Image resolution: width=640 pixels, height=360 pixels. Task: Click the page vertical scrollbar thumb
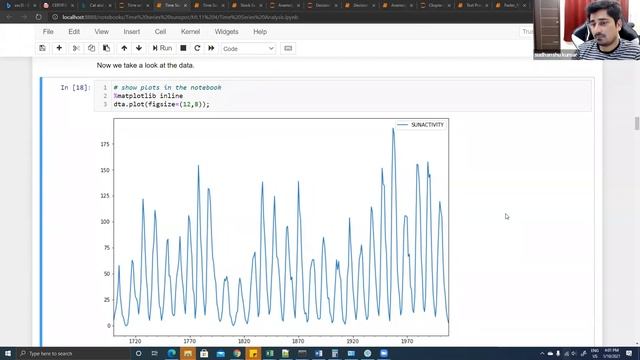637,123
